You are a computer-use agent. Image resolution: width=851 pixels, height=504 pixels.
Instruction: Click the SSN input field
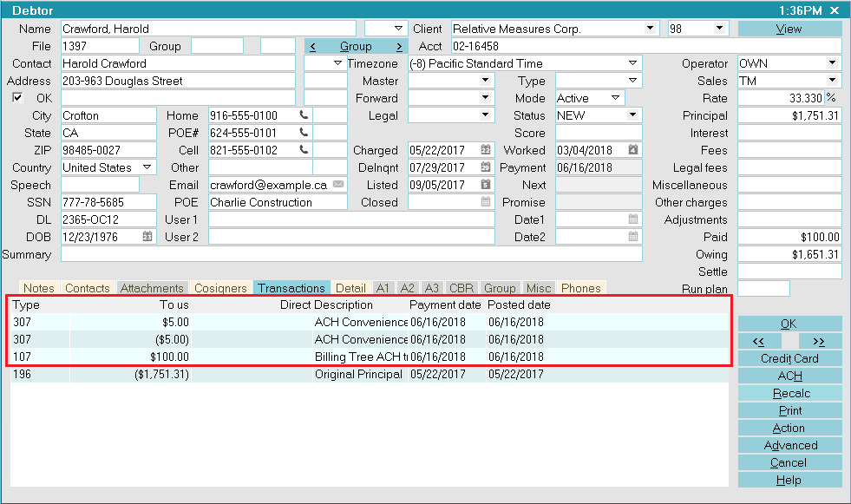[108, 202]
